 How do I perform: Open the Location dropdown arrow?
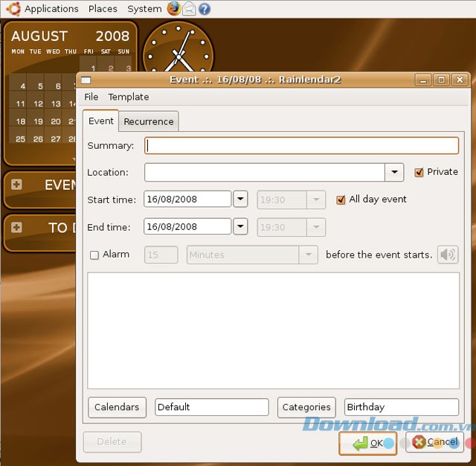[x=394, y=173]
